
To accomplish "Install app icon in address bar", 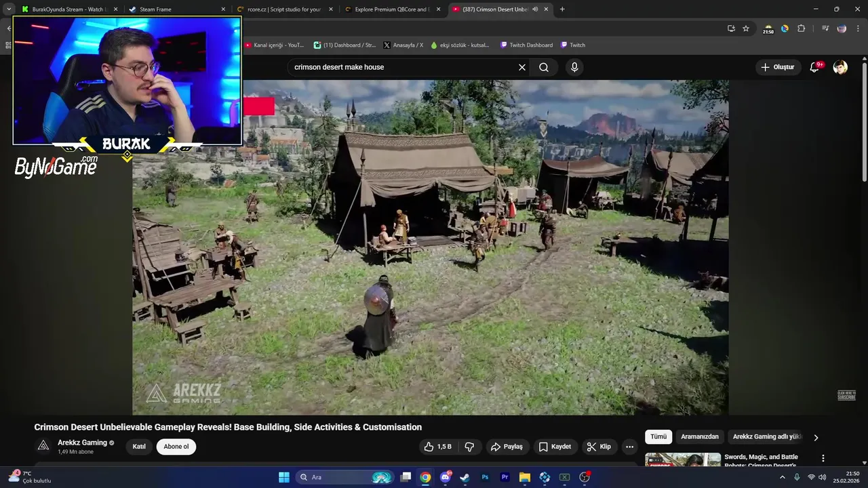I will 731,28.
